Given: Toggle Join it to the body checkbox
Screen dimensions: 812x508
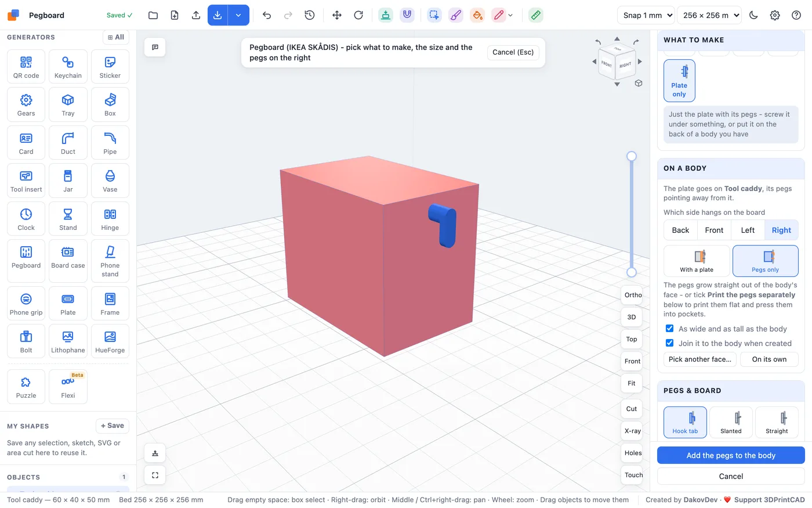Looking at the screenshot, I should coord(669,343).
